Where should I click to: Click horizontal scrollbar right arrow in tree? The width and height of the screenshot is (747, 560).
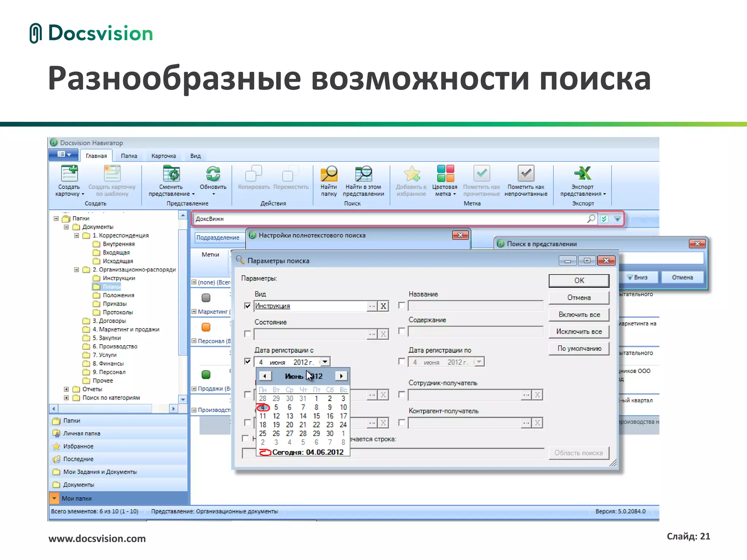pos(174,409)
